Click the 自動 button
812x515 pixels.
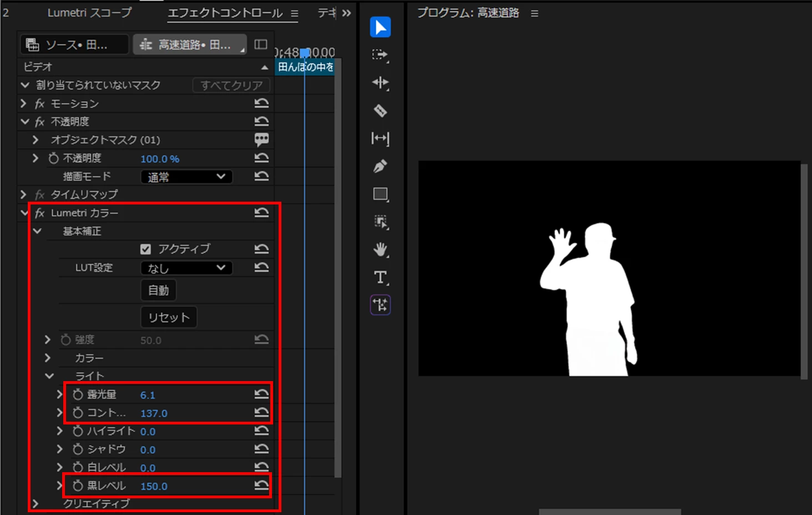pos(159,290)
